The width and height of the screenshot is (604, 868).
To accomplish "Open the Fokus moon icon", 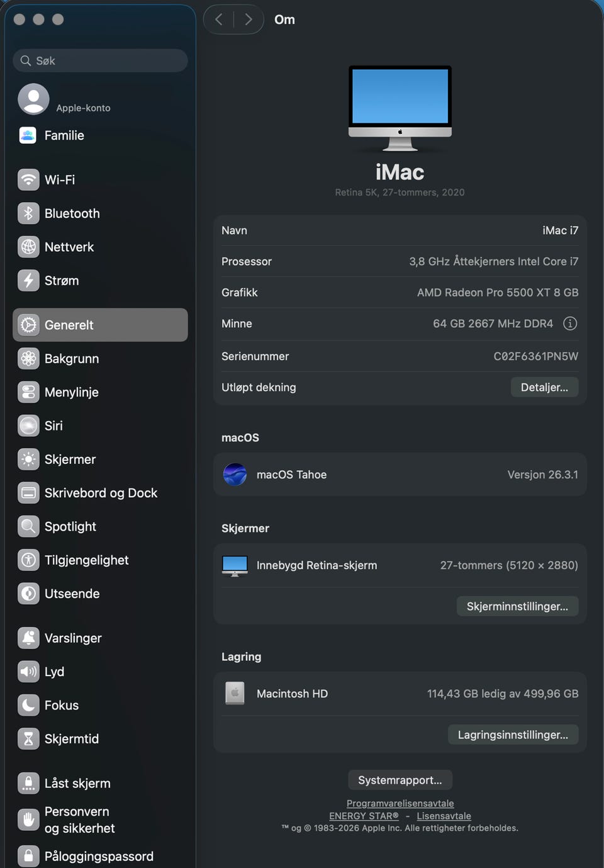I will coord(28,705).
